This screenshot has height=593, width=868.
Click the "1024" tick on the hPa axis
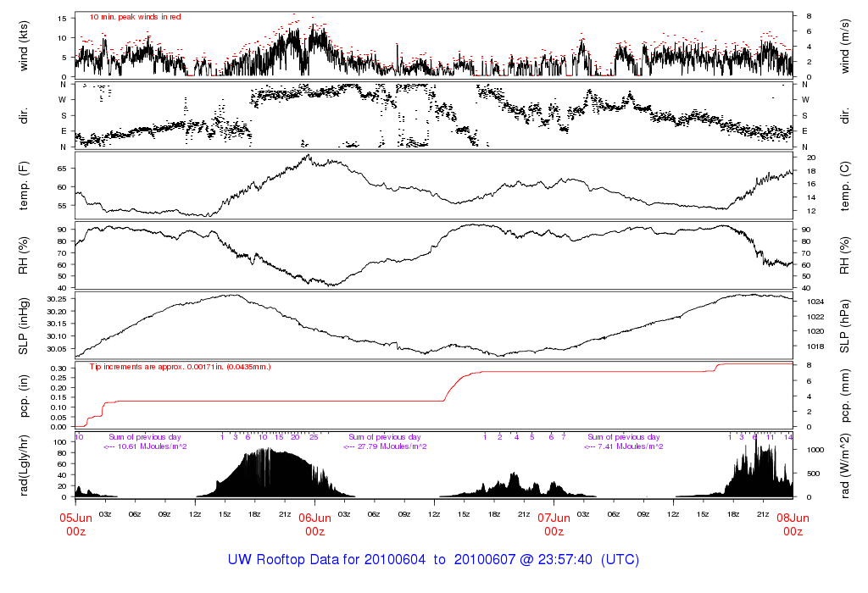pos(815,302)
